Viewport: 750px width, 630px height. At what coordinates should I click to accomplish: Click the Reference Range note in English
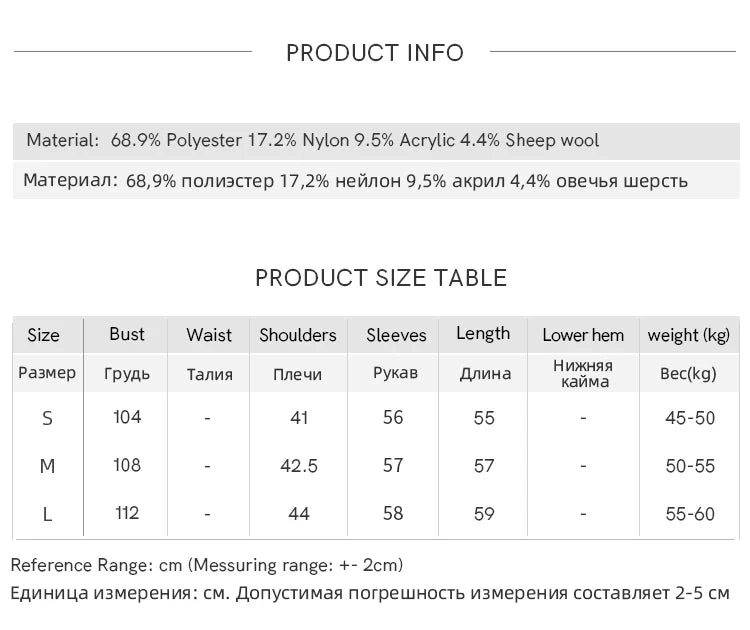207,565
